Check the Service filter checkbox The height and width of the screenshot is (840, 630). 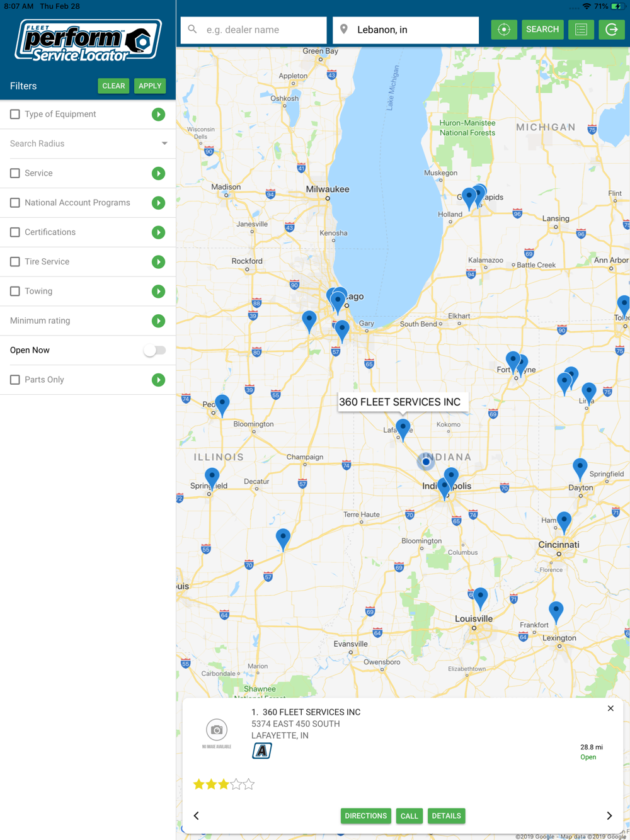point(15,173)
